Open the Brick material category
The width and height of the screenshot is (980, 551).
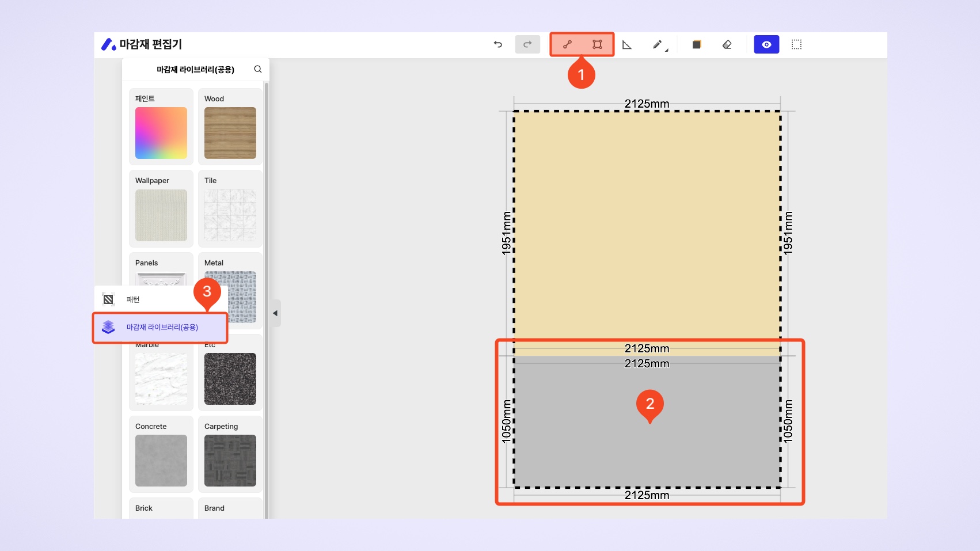[161, 508]
